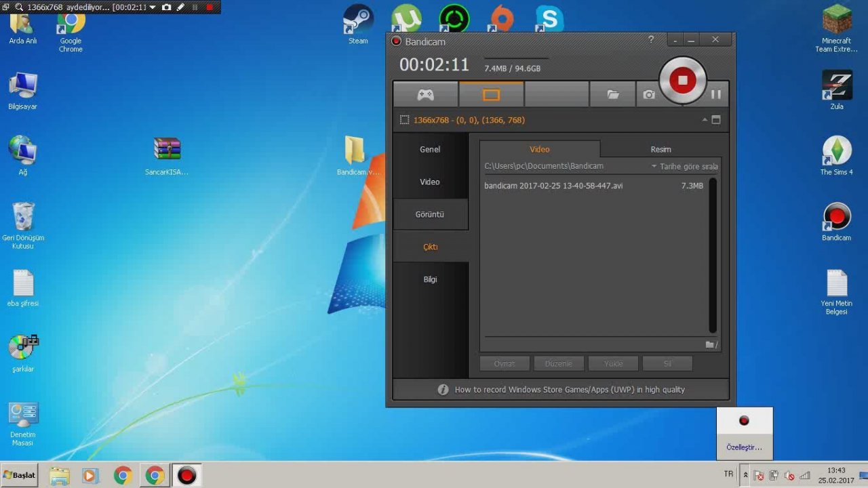Collapse the capture area bar arrow
Image resolution: width=868 pixels, height=488 pixels.
pos(705,119)
